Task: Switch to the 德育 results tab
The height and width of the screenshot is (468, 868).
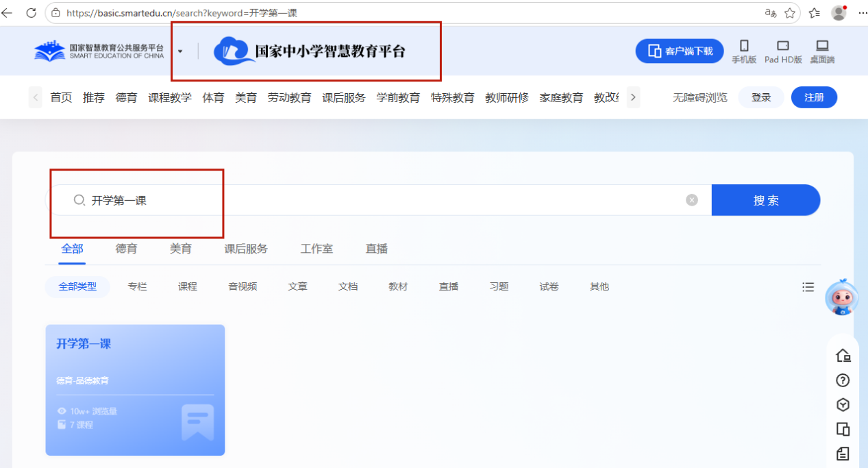Action: [127, 249]
